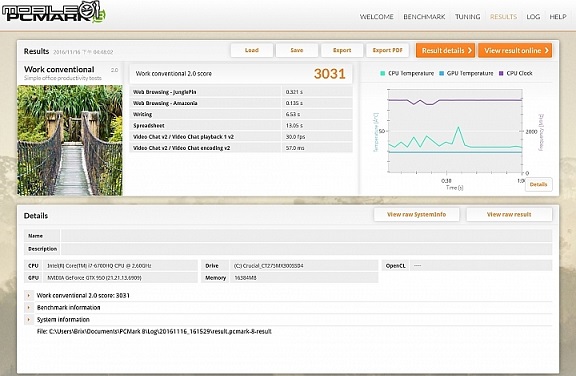The height and width of the screenshot is (376, 576).
Task: Go to the Tuning tab
Action: click(467, 17)
